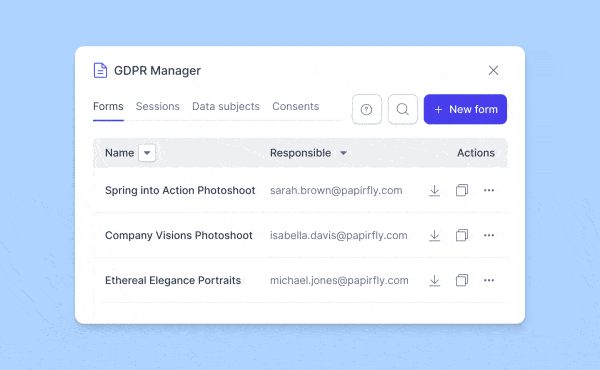Duplicate the Spring into Action Photoshoot form
Image resolution: width=600 pixels, height=370 pixels.
pyautogui.click(x=462, y=190)
